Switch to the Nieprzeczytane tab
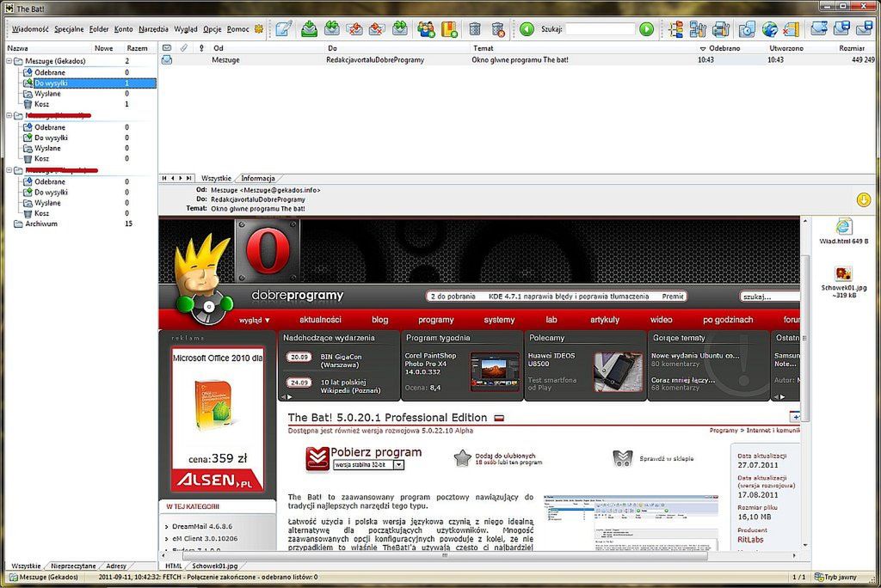Image resolution: width=881 pixels, height=588 pixels. [x=74, y=567]
